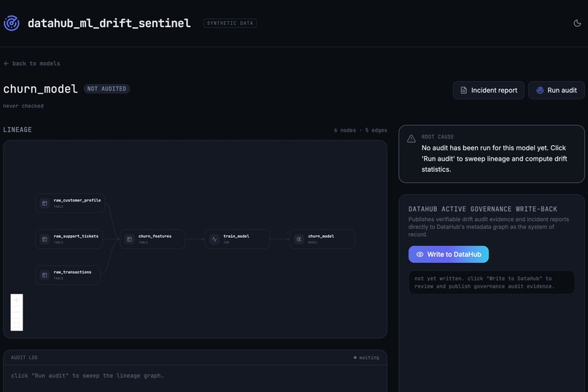Zoom out of the lineage graph

pos(17,312)
